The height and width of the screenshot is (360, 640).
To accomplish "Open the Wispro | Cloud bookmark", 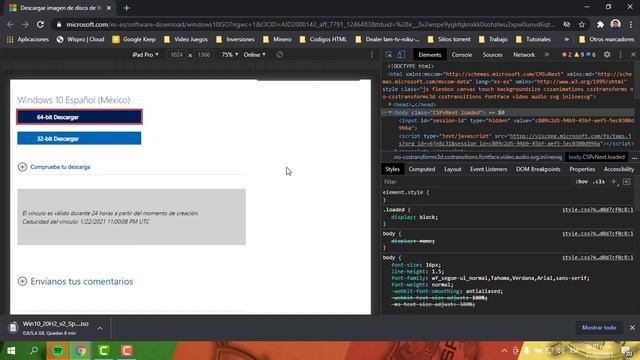I will (x=80, y=40).
